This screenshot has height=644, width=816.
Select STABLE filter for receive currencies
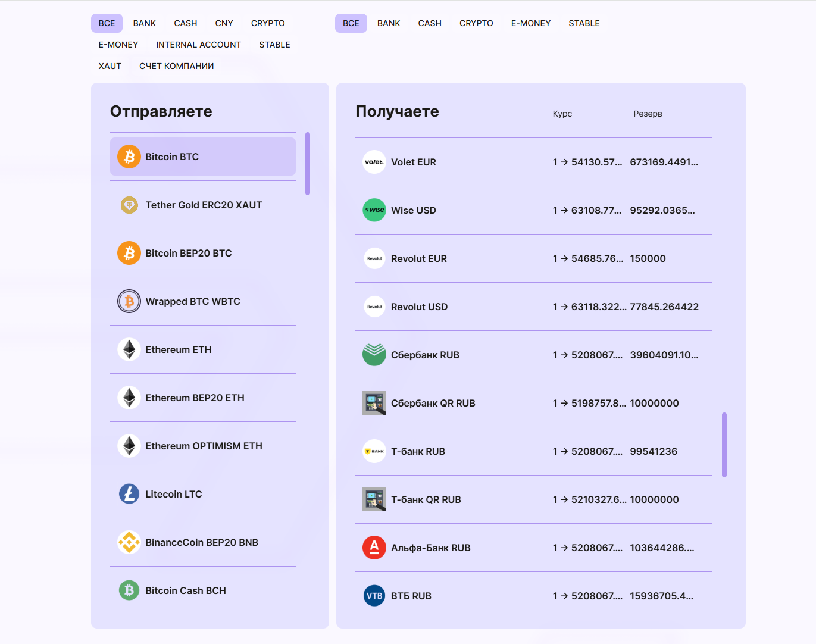click(x=584, y=23)
